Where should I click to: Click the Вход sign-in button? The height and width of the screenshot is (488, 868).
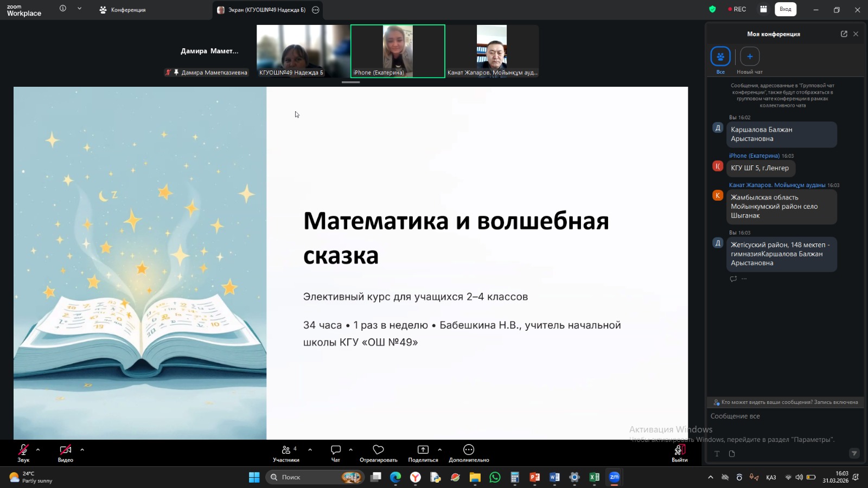tap(786, 9)
